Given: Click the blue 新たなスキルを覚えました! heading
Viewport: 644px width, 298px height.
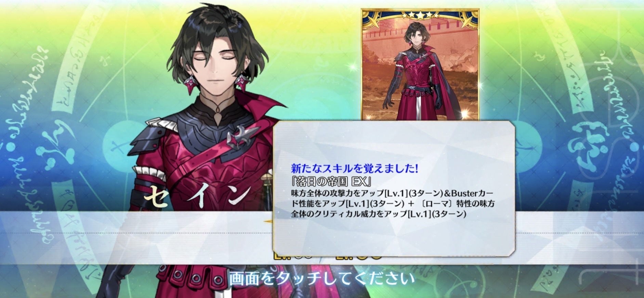Looking at the screenshot, I should [354, 168].
